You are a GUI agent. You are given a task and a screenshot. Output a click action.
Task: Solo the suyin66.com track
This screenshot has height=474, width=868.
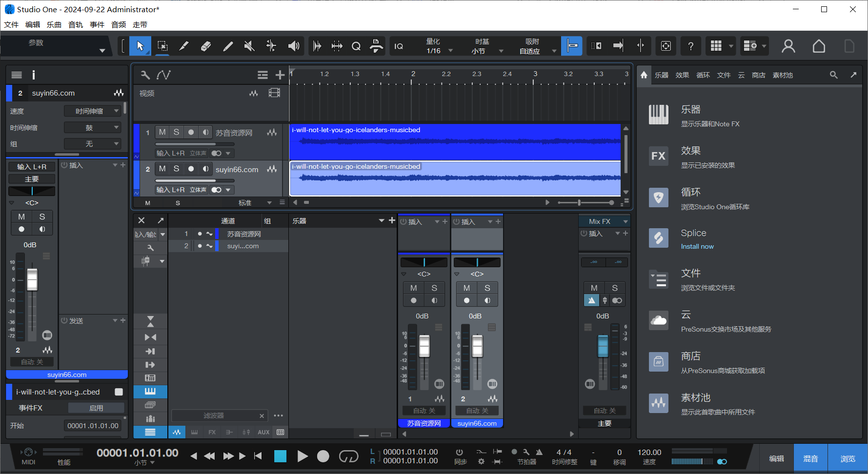(176, 169)
